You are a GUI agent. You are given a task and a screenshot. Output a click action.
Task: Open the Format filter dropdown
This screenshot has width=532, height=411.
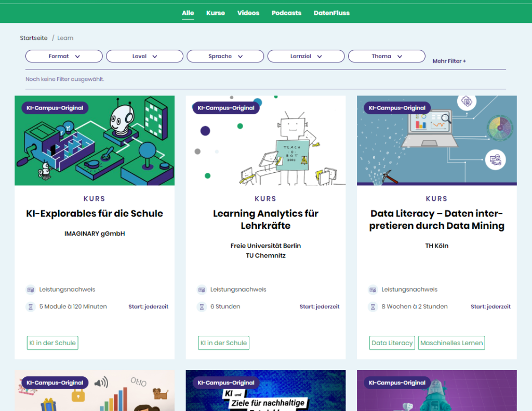(x=64, y=56)
